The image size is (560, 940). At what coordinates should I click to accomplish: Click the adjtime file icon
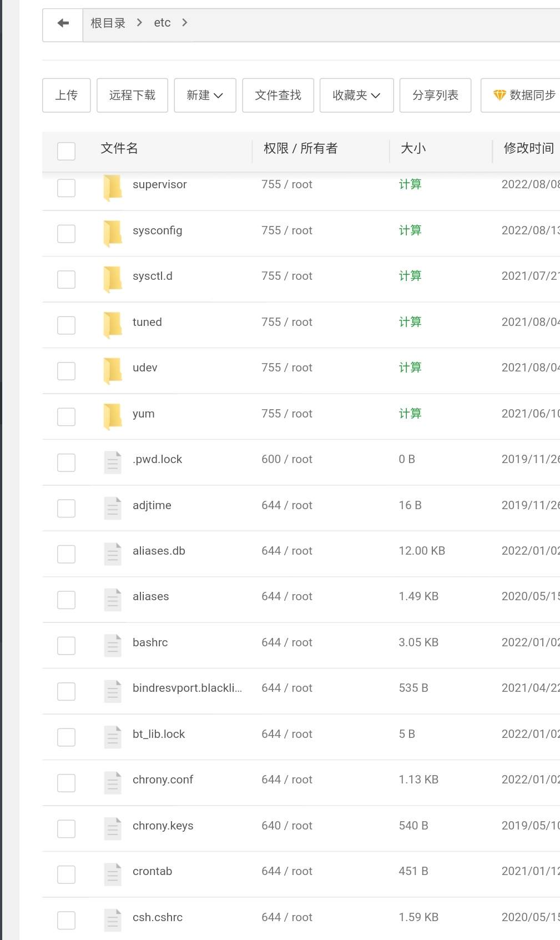(113, 508)
